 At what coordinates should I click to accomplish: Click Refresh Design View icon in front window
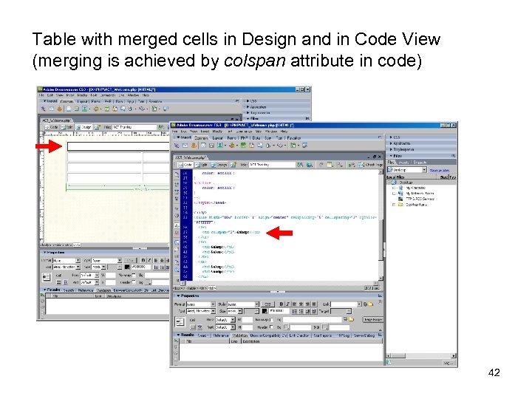[321, 165]
